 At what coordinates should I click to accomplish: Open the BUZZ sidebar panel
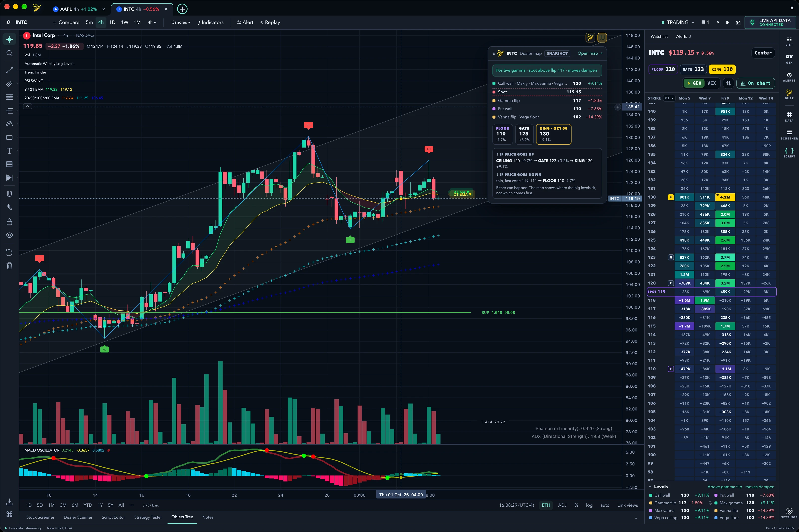pos(789,95)
